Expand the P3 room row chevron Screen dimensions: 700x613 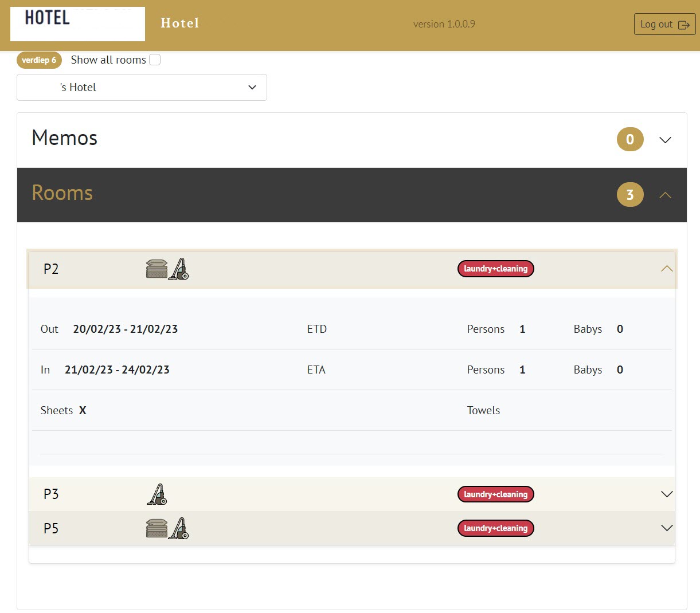pyautogui.click(x=666, y=494)
